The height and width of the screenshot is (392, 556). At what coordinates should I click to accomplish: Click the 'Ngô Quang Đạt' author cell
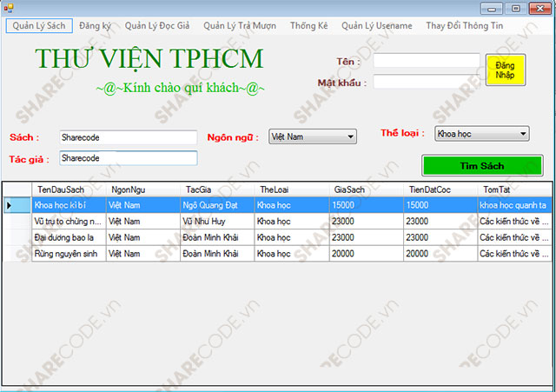tap(217, 205)
